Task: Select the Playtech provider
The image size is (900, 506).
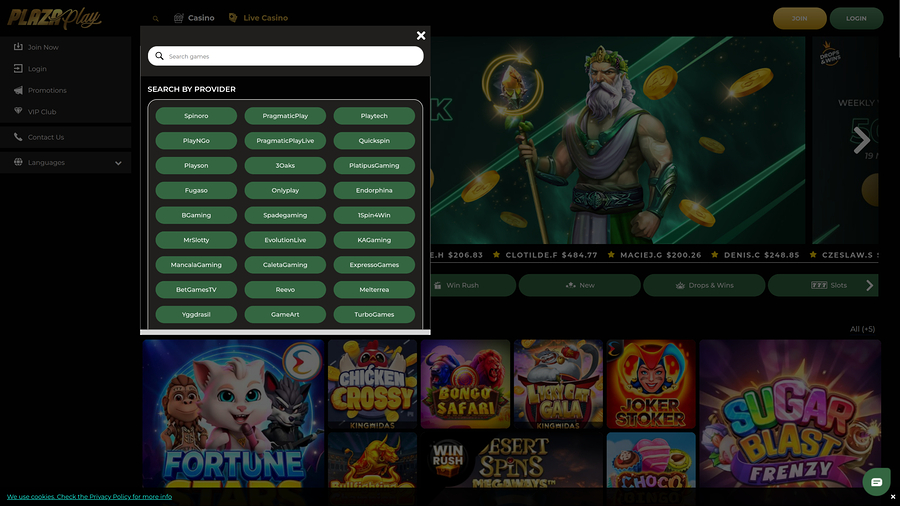Action: (374, 116)
